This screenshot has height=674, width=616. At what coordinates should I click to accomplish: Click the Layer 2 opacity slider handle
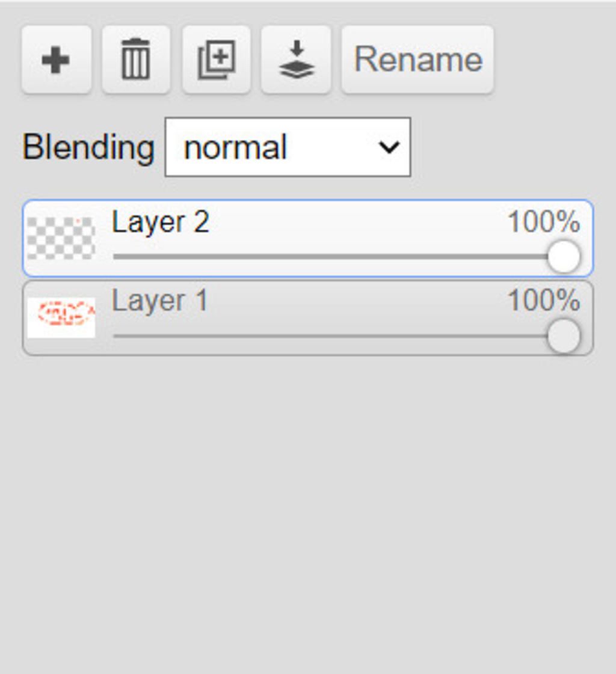(x=564, y=257)
